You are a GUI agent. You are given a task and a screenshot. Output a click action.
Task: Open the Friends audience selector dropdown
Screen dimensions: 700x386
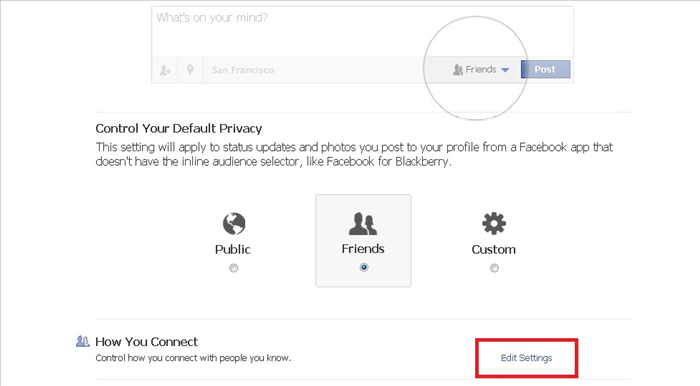click(481, 70)
